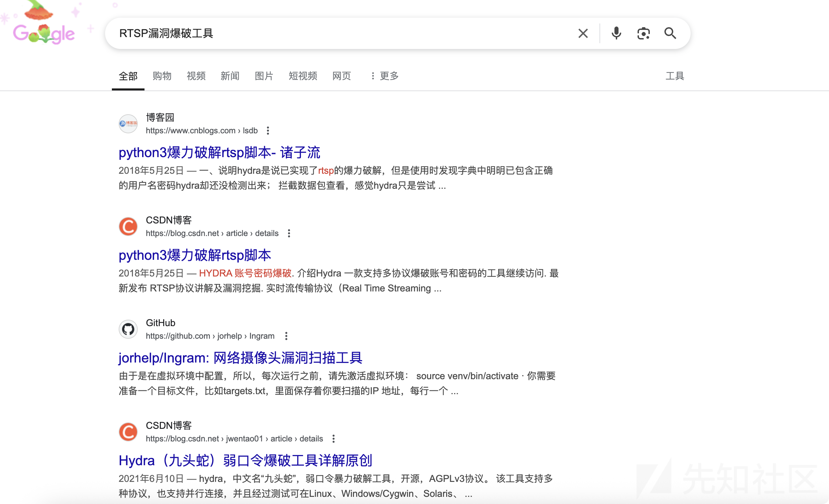The height and width of the screenshot is (504, 829).
Task: Click the github.com › jorhelp › Ingram URL
Action: pyautogui.click(x=210, y=336)
